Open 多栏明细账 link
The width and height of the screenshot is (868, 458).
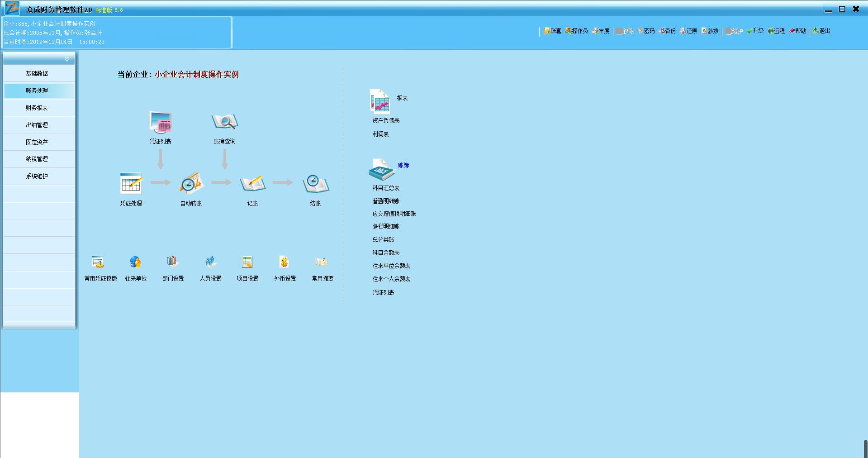(x=386, y=226)
